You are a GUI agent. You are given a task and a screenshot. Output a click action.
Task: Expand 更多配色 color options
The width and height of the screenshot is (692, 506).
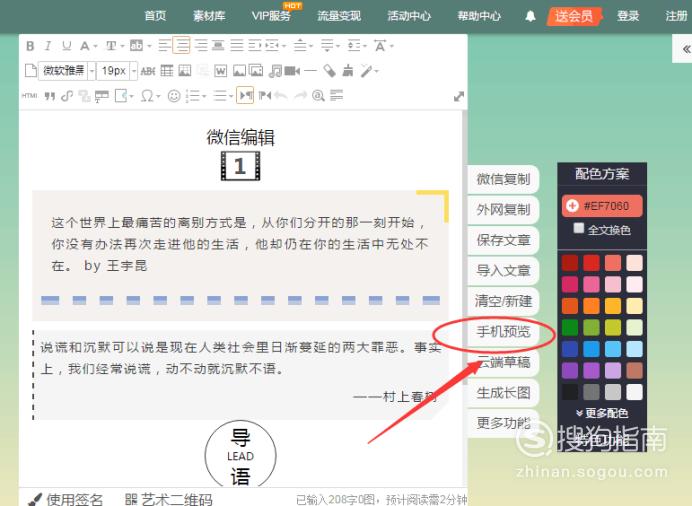click(x=602, y=413)
